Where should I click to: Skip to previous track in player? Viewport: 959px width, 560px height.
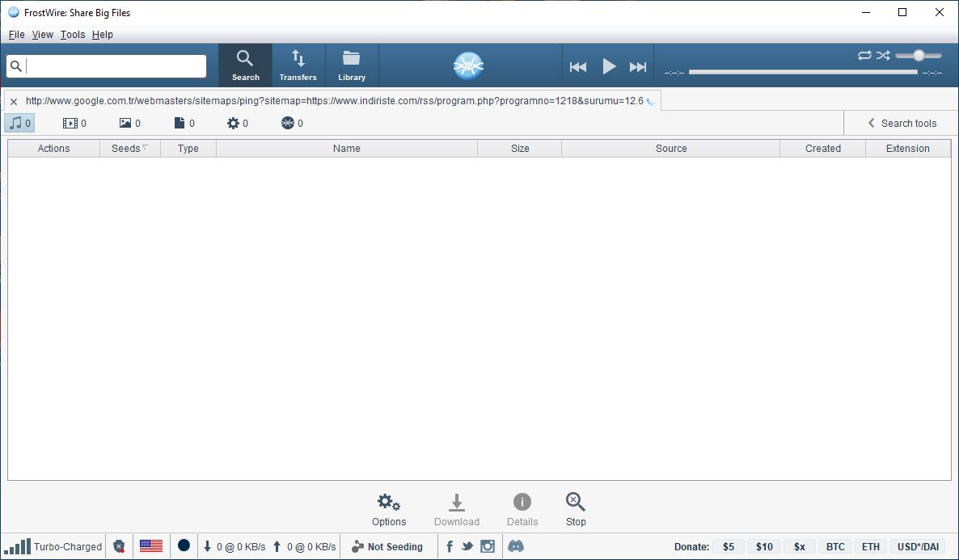point(578,66)
